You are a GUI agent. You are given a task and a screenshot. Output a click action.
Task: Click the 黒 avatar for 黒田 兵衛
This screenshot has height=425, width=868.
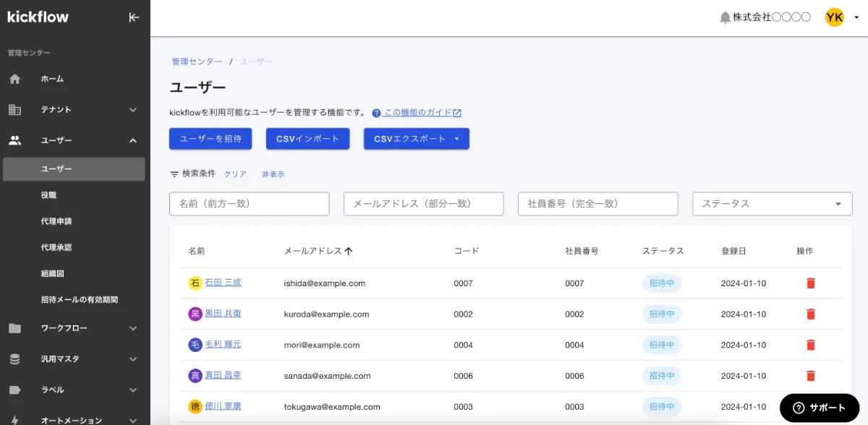195,314
